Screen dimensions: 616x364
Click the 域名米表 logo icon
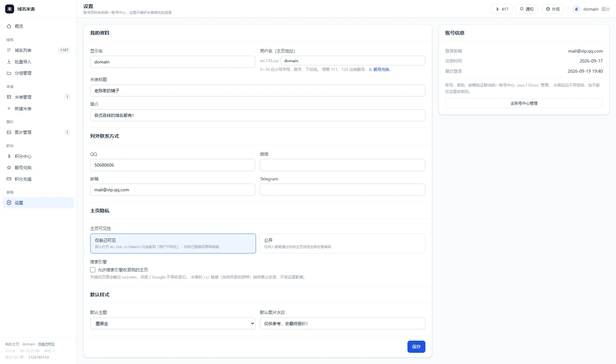[10, 9]
